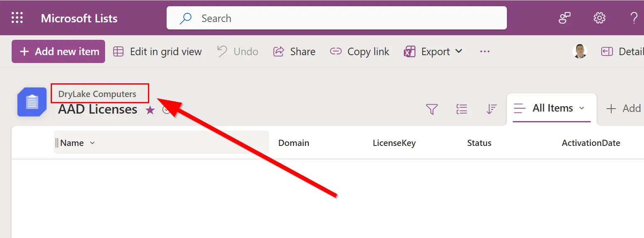Click into the Search box

coord(337,18)
